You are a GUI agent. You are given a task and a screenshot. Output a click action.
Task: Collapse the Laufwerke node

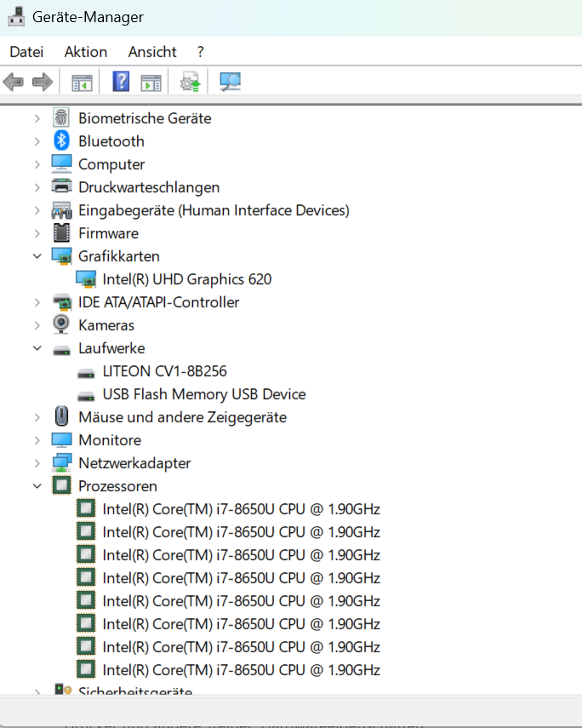coord(37,347)
